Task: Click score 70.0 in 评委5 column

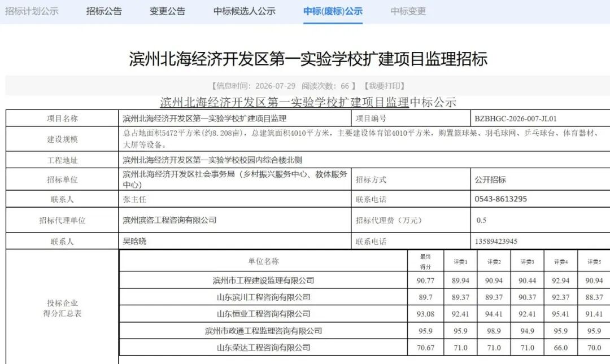Action: 594,348
